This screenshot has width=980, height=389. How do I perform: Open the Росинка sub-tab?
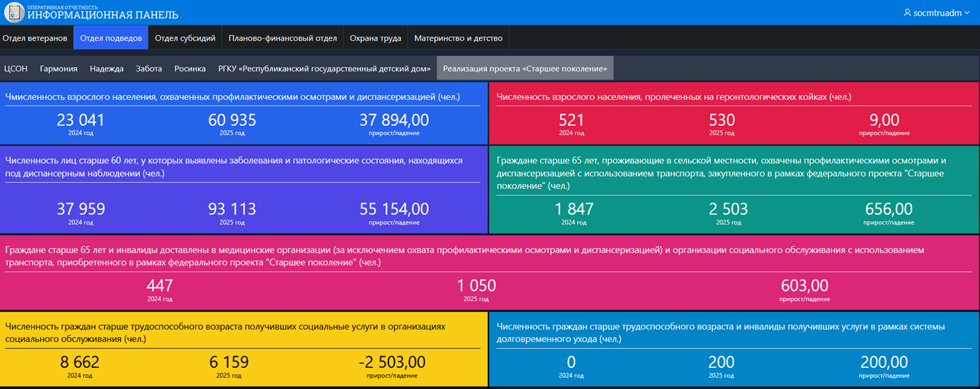click(x=189, y=69)
